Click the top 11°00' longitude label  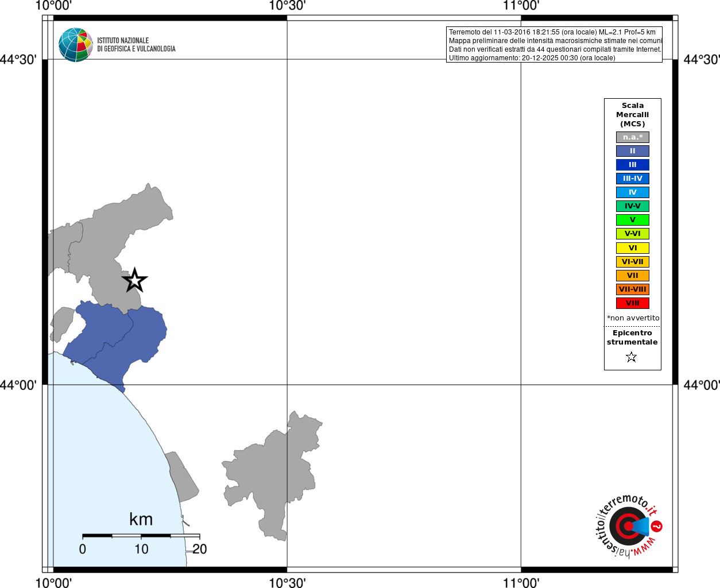[x=521, y=6]
